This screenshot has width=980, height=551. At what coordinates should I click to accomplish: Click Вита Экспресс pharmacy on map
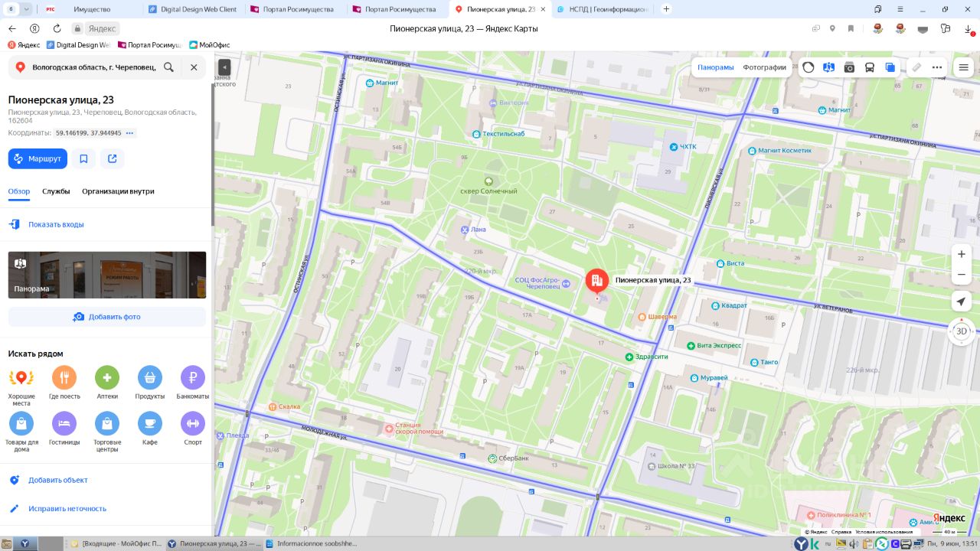point(714,345)
